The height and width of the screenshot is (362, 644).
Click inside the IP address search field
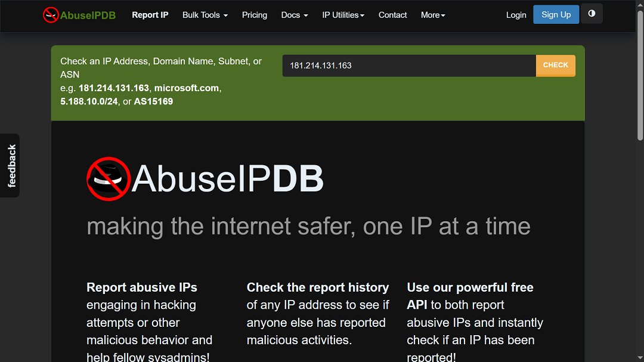click(409, 66)
